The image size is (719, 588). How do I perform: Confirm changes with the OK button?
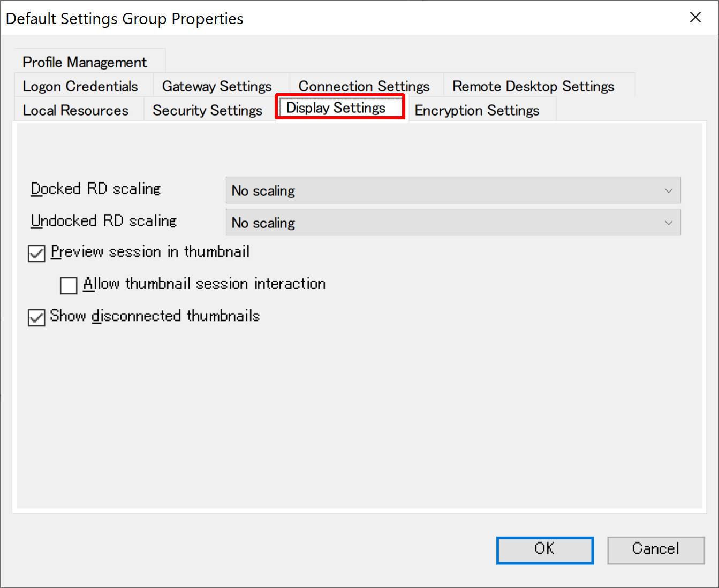click(545, 550)
